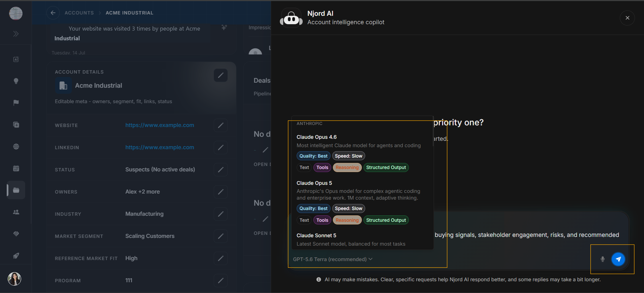
Task: Edit the Owners field
Action: [x=221, y=192]
